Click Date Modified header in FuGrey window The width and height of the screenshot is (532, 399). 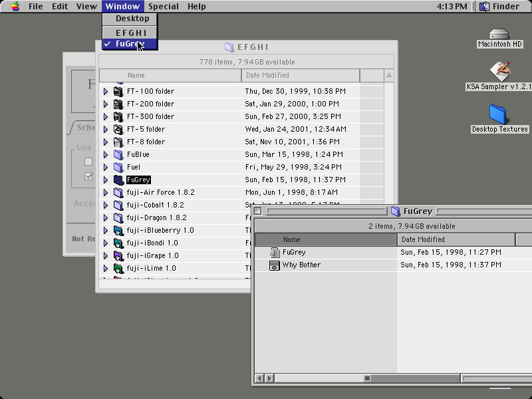pyautogui.click(x=456, y=239)
